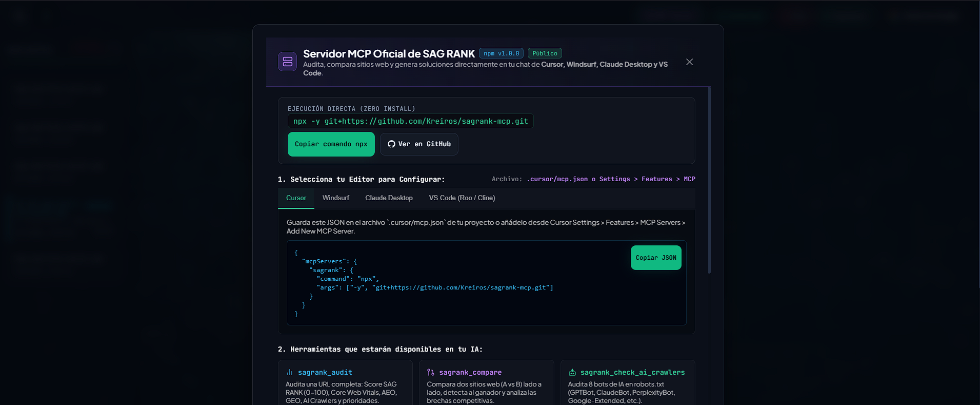
Task: Click the GitHub logo icon
Action: click(391, 144)
